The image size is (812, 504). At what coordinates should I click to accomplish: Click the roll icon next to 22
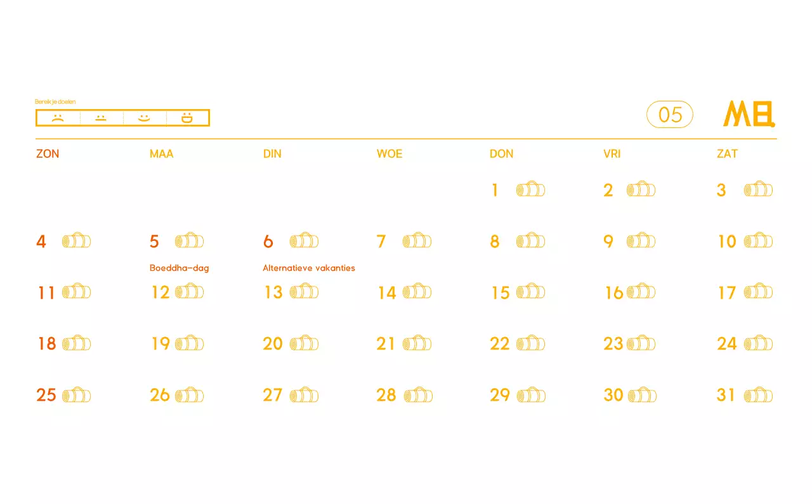530,344
